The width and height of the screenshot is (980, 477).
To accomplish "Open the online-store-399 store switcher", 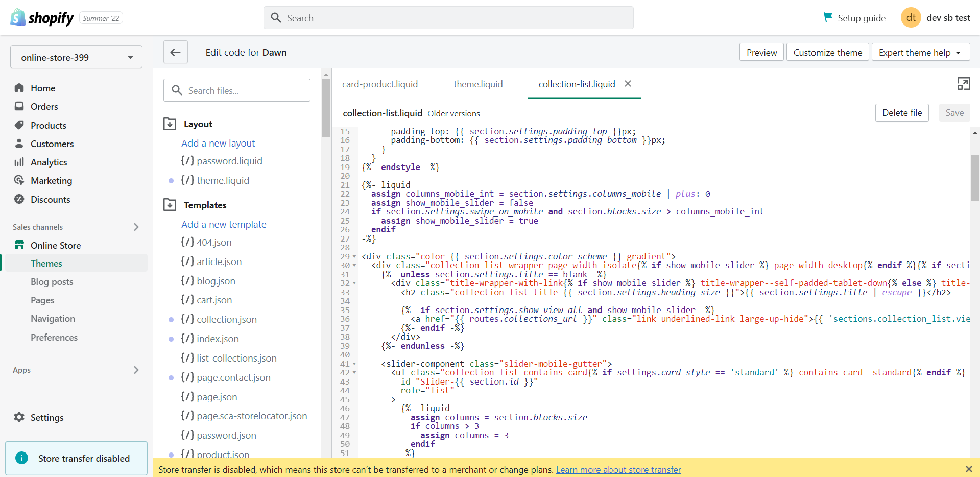I will pos(76,57).
